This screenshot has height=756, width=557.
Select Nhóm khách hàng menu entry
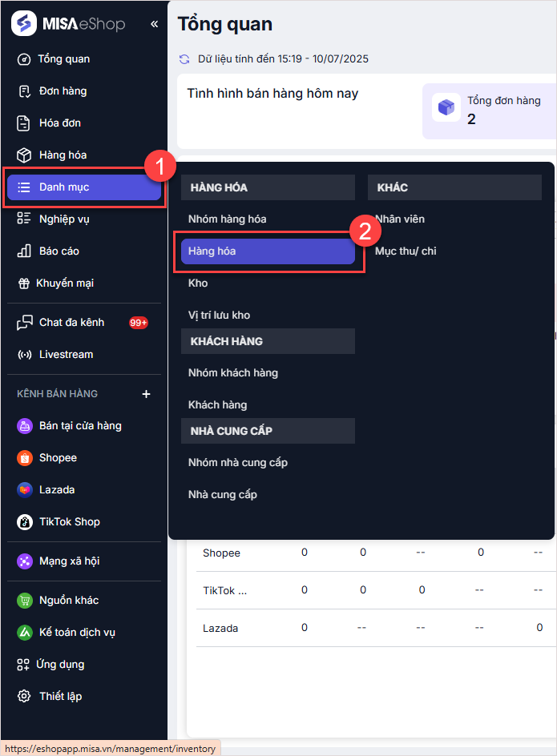[232, 373]
